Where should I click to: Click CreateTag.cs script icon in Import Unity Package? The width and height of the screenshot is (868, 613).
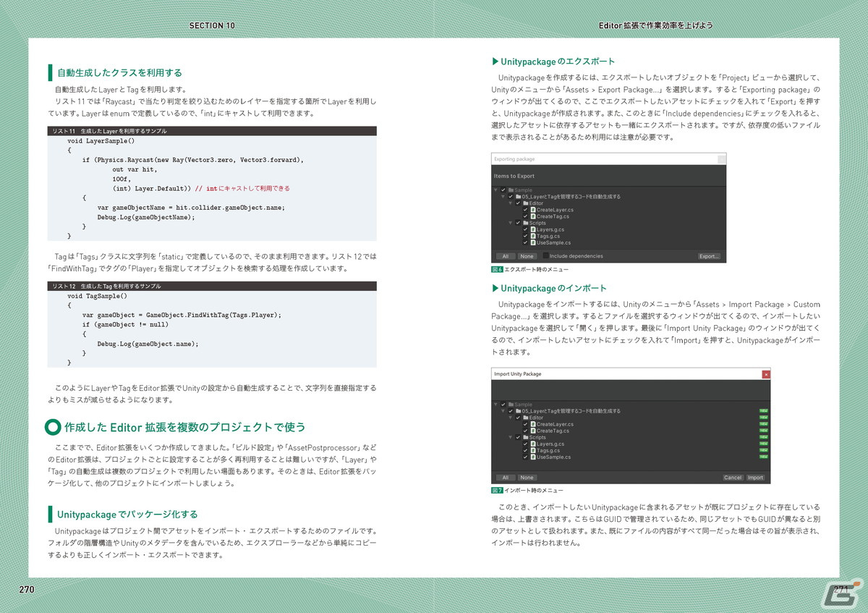(533, 431)
